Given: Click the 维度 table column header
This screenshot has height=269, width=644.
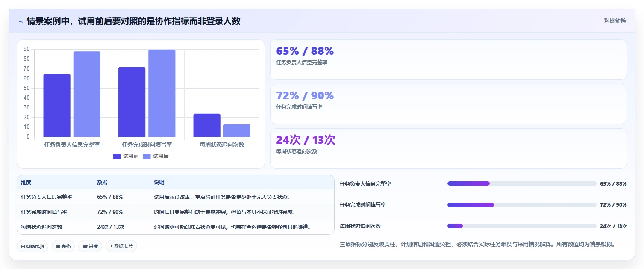Looking at the screenshot, I should (26, 183).
